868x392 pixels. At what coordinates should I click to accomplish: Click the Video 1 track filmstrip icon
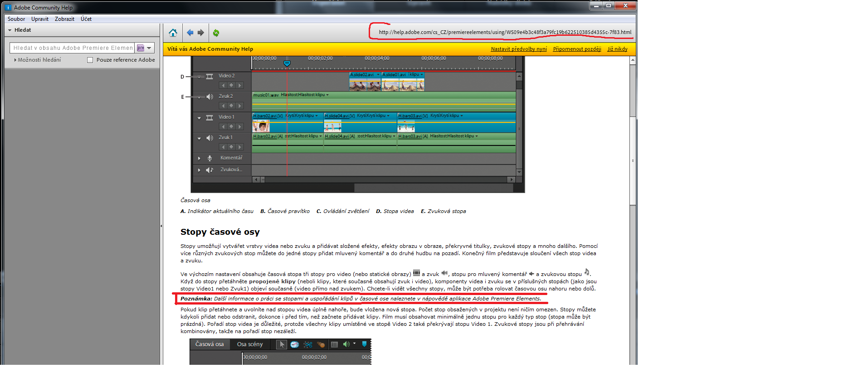(210, 117)
